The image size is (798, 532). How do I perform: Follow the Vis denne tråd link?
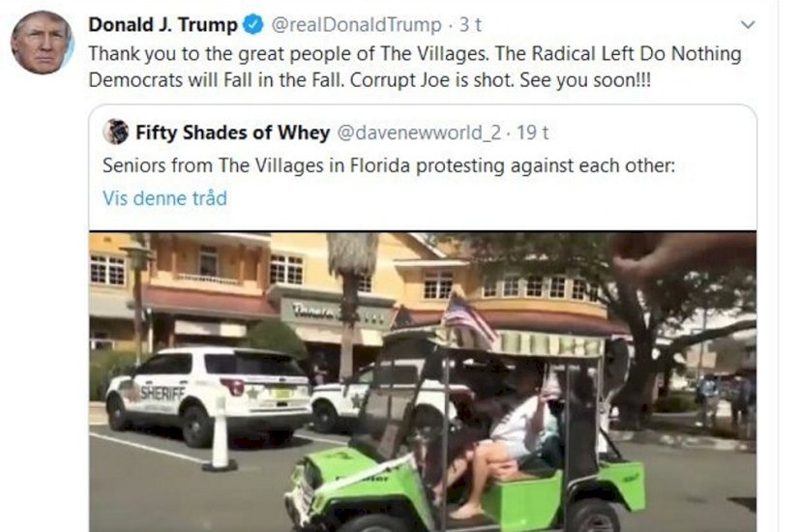[164, 198]
